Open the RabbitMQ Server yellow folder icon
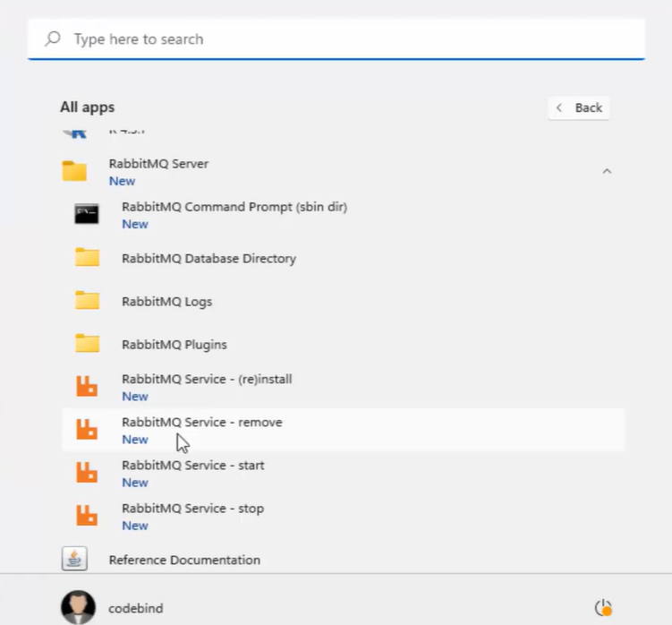 click(74, 171)
